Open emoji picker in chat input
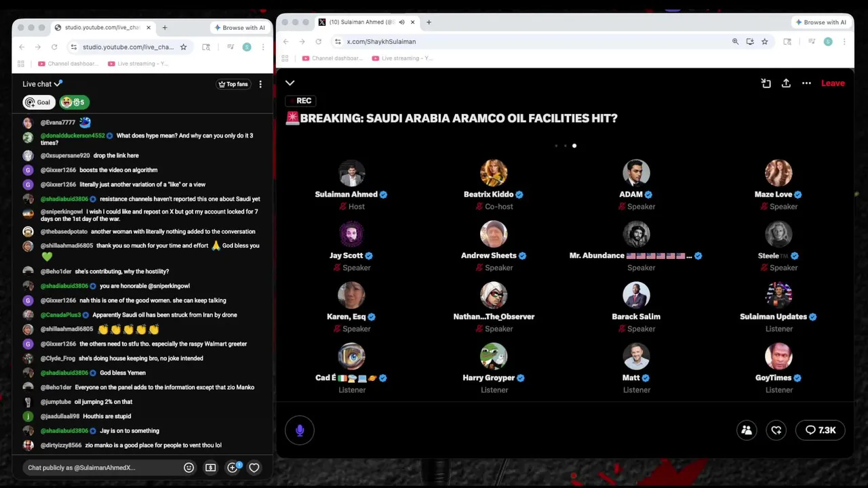The image size is (868, 488). pos(189,468)
